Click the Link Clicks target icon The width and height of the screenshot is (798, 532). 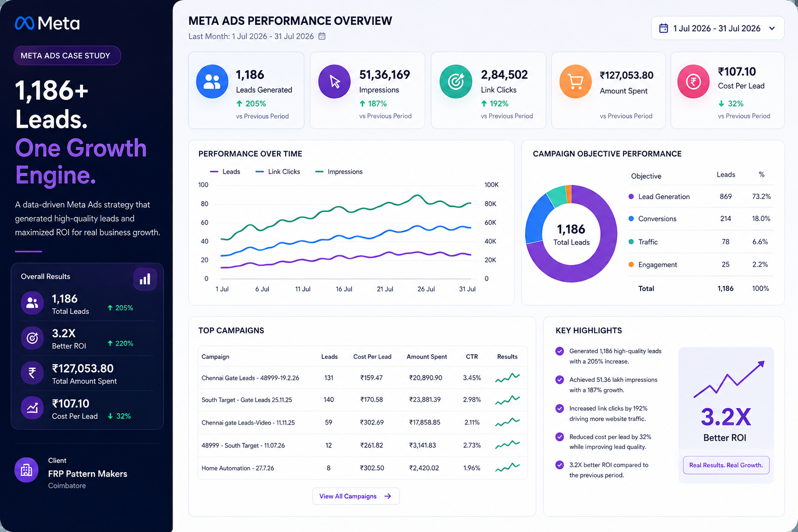(456, 82)
